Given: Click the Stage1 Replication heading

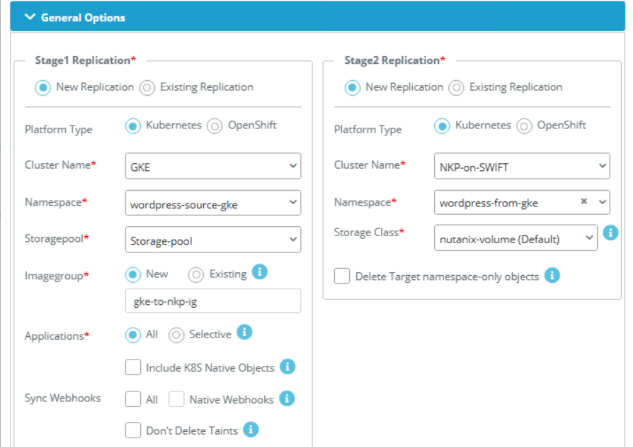Looking at the screenshot, I should tap(86, 61).
